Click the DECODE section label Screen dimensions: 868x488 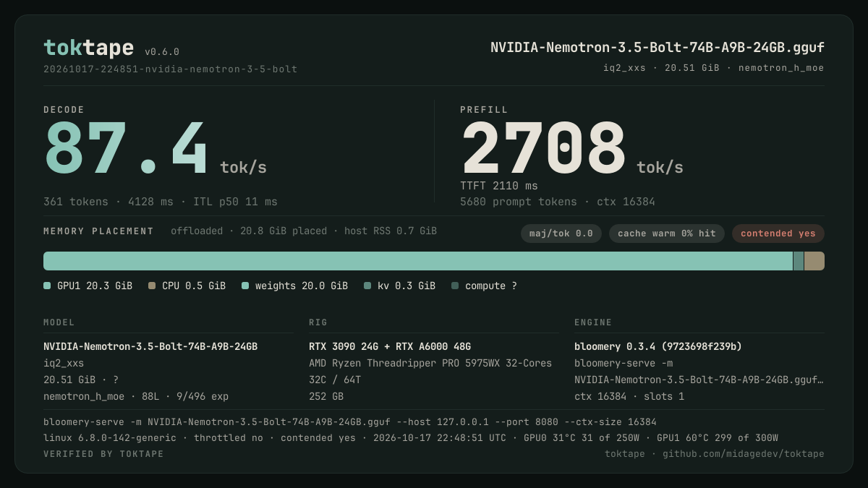[x=64, y=110]
